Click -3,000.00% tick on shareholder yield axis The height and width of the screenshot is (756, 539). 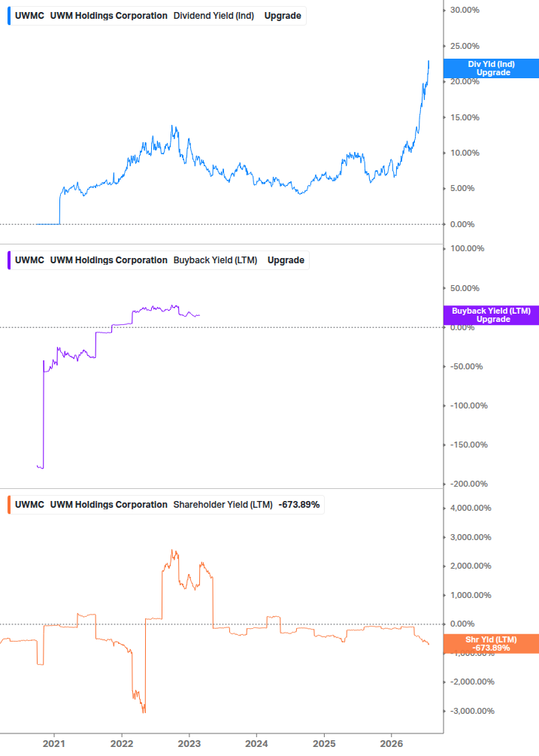pos(472,711)
